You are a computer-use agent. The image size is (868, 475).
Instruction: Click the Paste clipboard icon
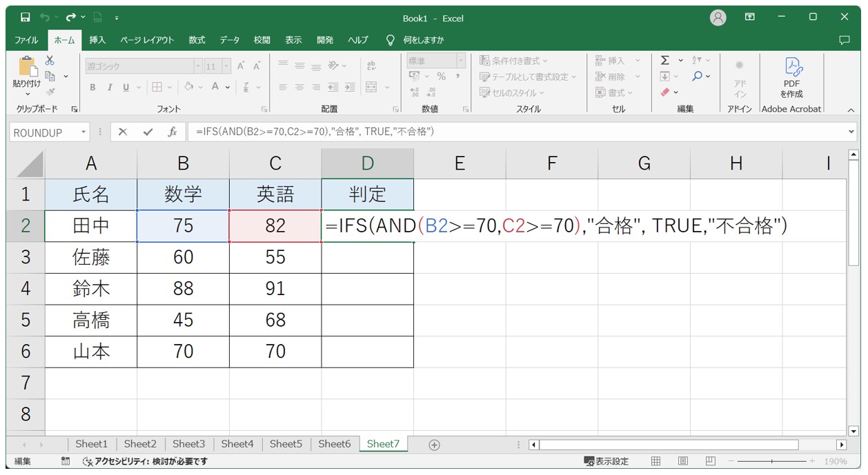(27, 67)
